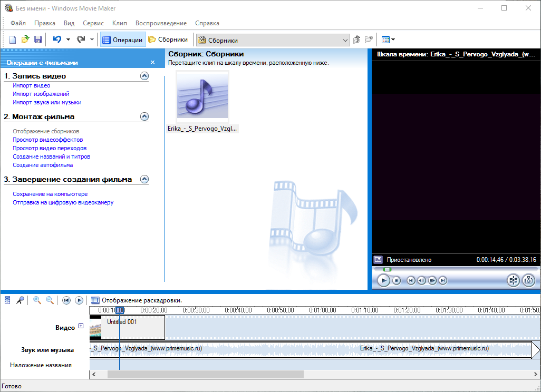541x392 pixels.
Task: Open Просмотр видео переходов link
Action: [x=50, y=148]
